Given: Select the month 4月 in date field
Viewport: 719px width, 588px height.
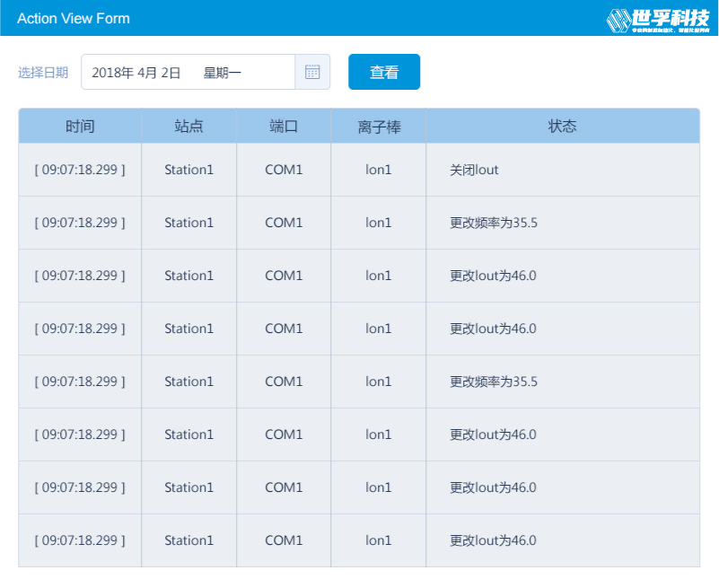Looking at the screenshot, I should point(147,73).
